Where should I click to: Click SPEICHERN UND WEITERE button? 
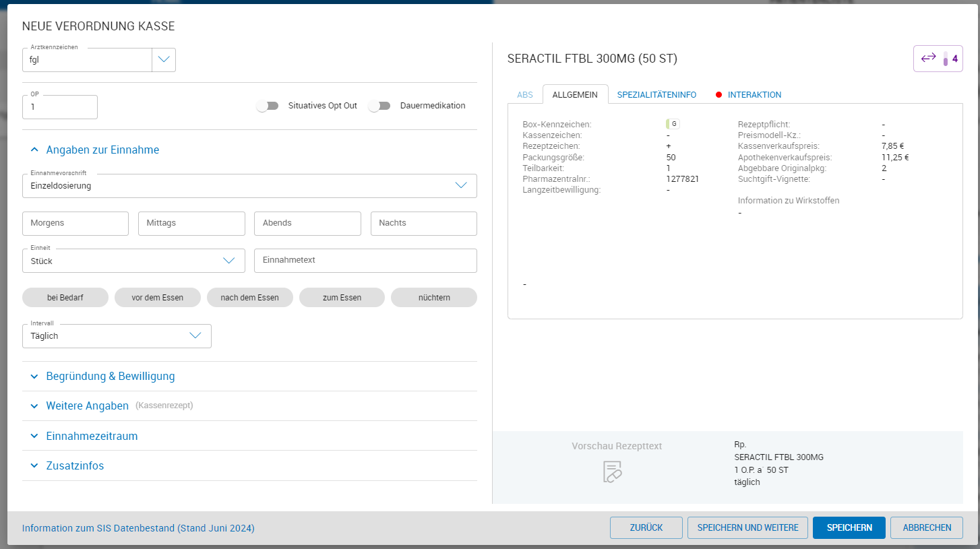click(x=748, y=528)
